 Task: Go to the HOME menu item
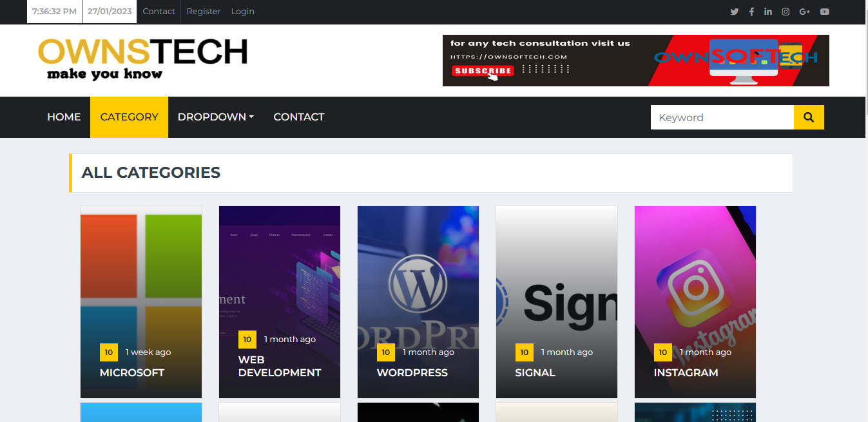tap(64, 117)
